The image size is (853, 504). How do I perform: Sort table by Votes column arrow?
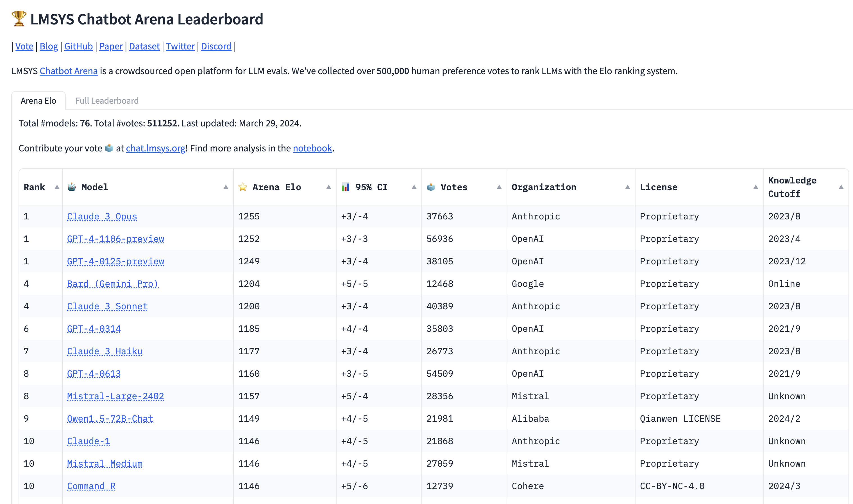click(499, 187)
